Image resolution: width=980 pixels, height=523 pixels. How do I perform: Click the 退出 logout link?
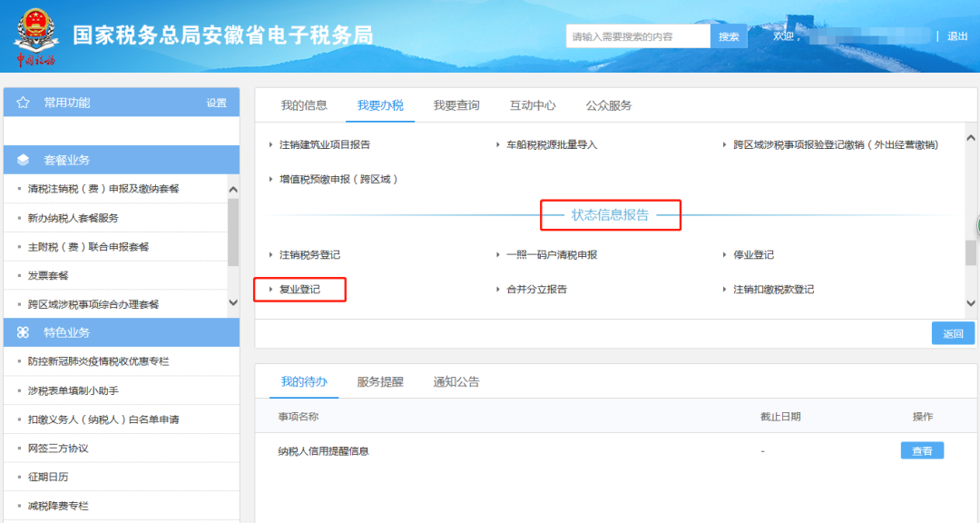coord(957,35)
